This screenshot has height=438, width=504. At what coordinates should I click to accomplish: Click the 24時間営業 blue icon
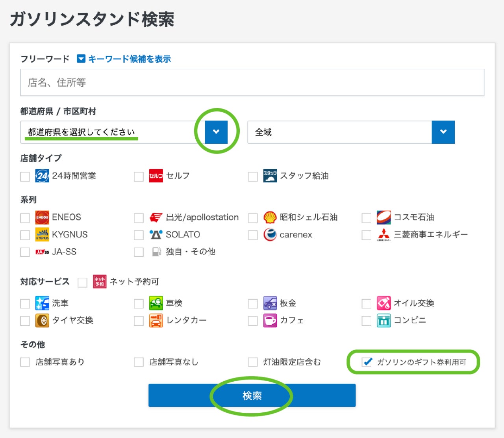(42, 176)
